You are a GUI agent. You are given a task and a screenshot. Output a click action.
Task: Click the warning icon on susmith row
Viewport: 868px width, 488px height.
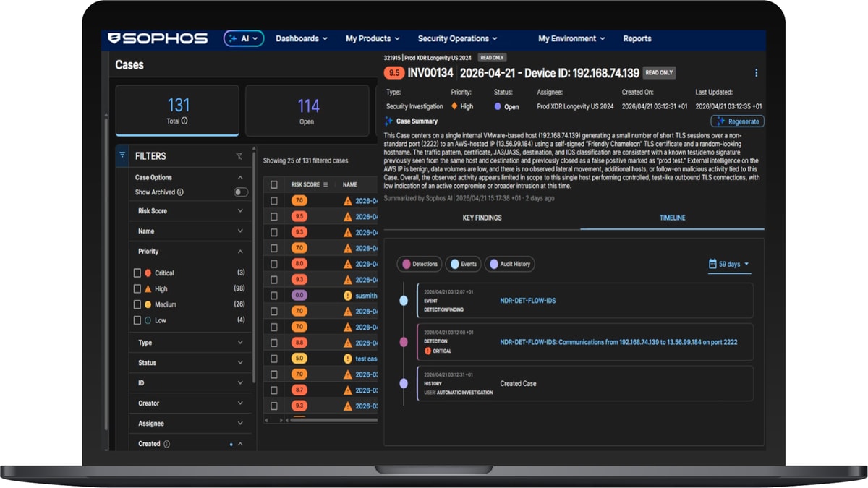(348, 296)
